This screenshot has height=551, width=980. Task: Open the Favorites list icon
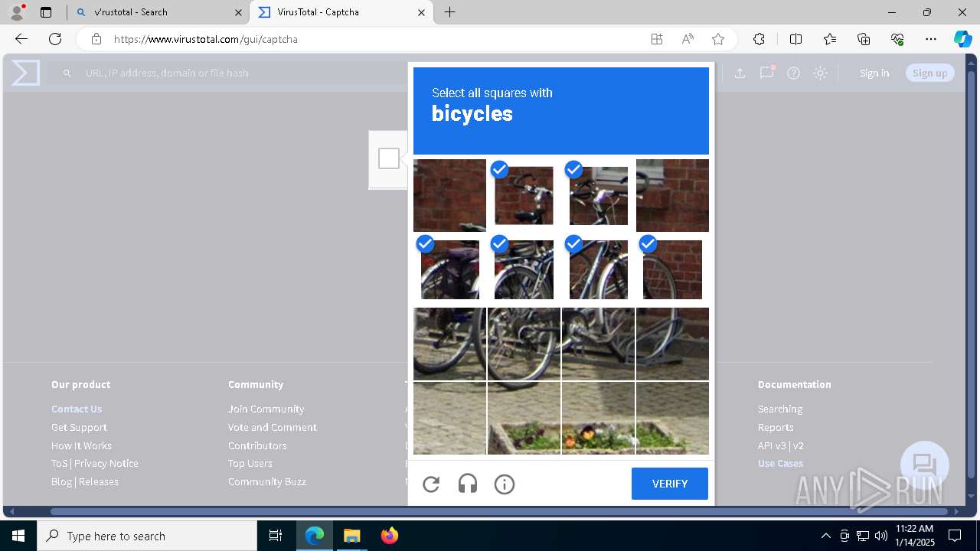(x=830, y=39)
